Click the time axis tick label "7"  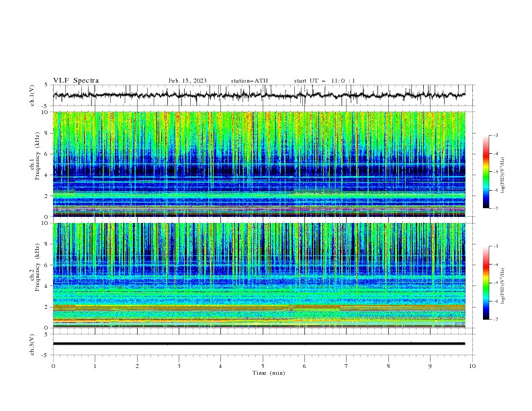[x=347, y=366]
